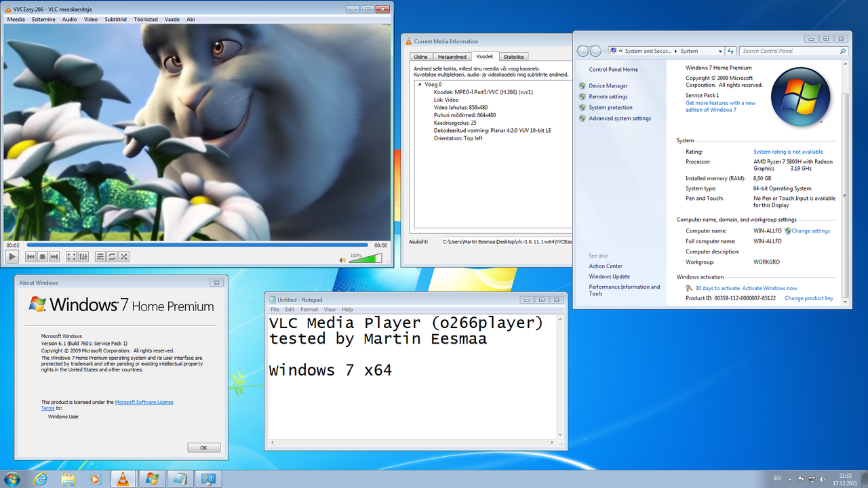Open Windows Media Player taskbar icon
This screenshot has width=868, height=488.
(x=95, y=479)
